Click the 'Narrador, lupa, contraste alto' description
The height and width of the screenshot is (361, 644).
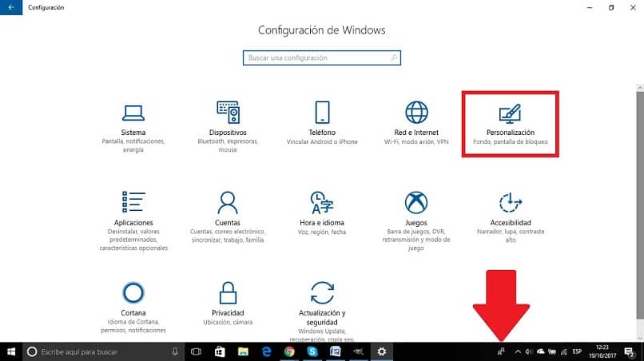click(510, 236)
